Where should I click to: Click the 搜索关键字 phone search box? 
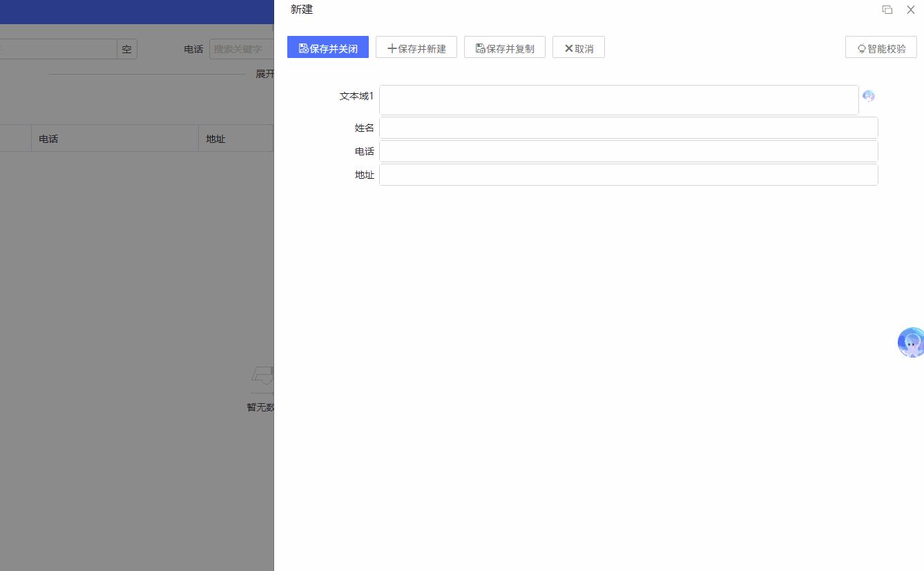(x=242, y=49)
